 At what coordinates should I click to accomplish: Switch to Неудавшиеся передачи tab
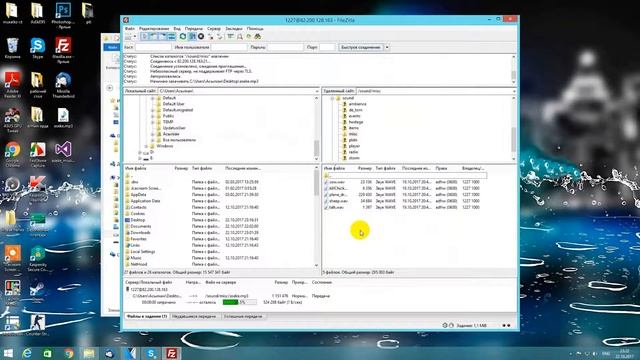click(x=194, y=316)
